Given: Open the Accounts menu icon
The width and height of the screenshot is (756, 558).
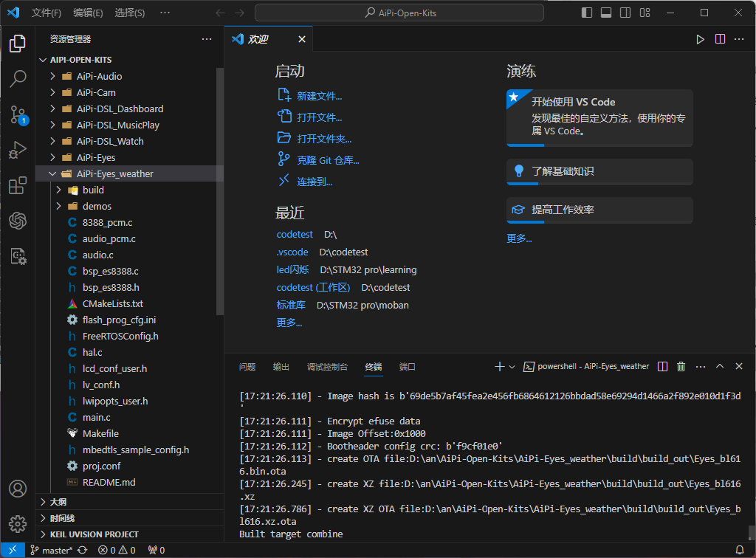Looking at the screenshot, I should point(18,489).
